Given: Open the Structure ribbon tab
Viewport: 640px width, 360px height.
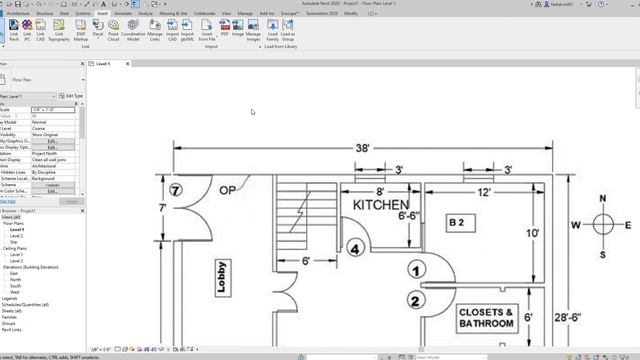Looking at the screenshot, I should pyautogui.click(x=45, y=13).
